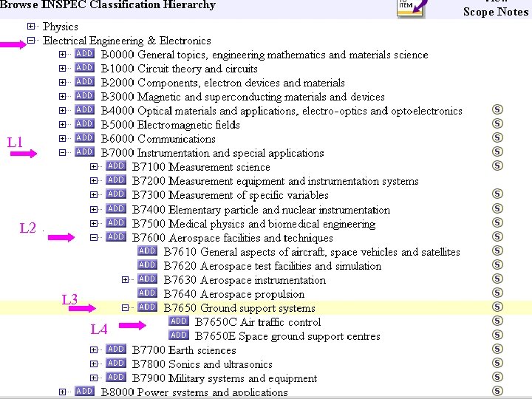View scope note for B4000 row
Viewport: 532px width, 399px height.
(497, 109)
